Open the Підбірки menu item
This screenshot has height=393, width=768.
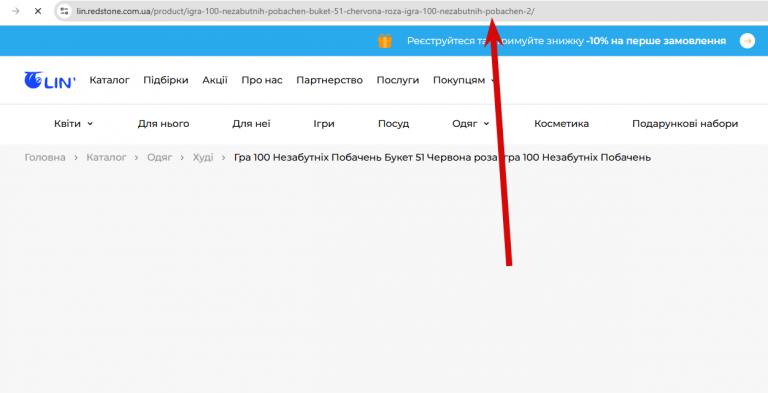166,80
